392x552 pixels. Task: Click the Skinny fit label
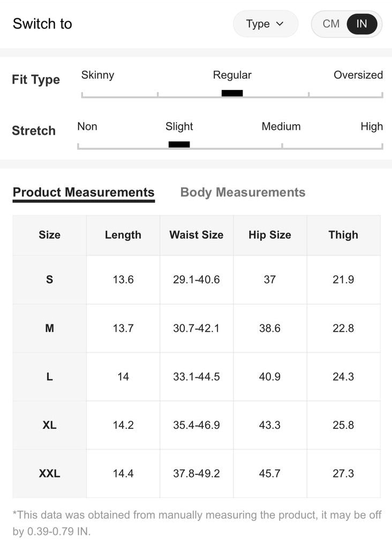[97, 75]
